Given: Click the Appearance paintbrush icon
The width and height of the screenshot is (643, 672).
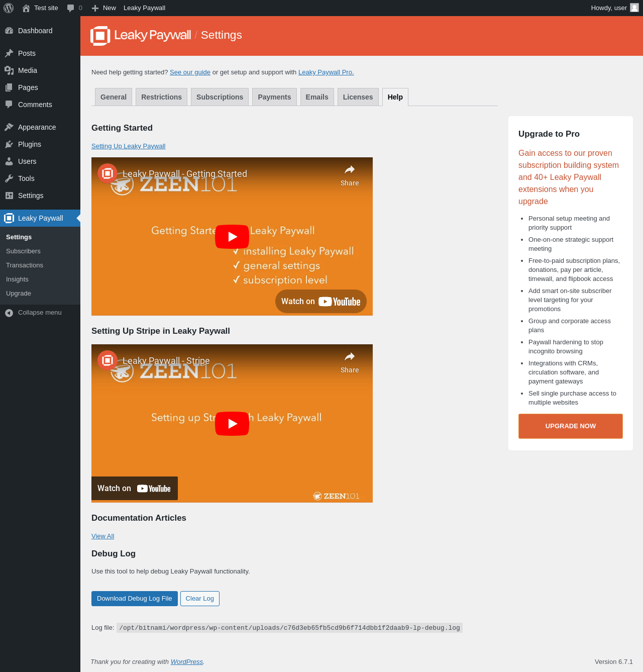Looking at the screenshot, I should 9,127.
